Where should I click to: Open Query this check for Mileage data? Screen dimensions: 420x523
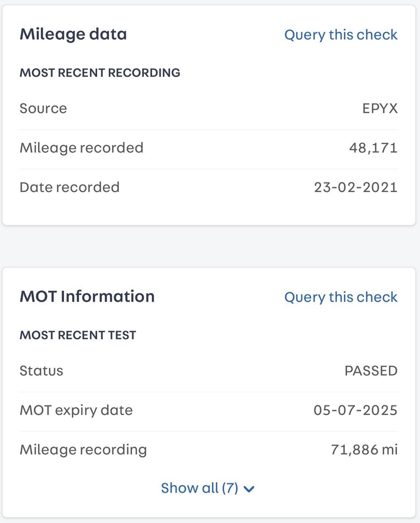click(341, 34)
